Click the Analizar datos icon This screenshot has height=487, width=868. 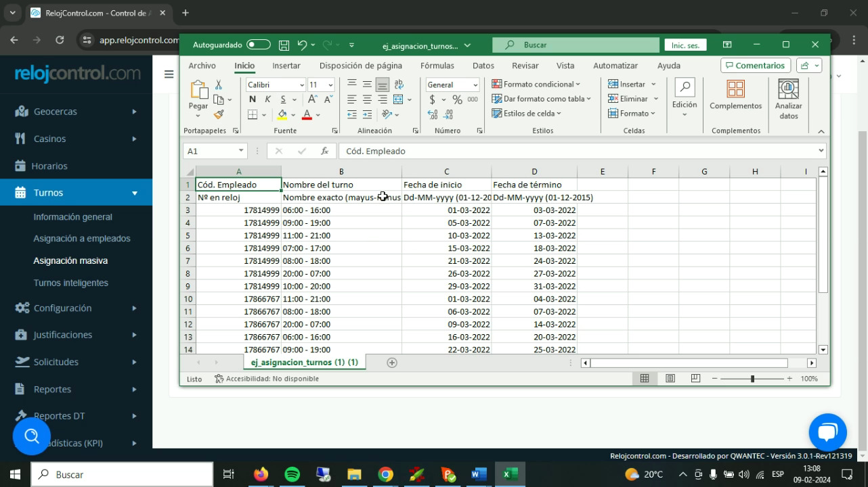click(x=788, y=98)
